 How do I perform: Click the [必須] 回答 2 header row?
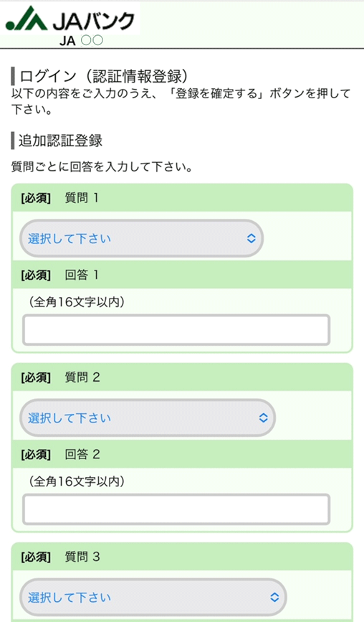(182, 454)
